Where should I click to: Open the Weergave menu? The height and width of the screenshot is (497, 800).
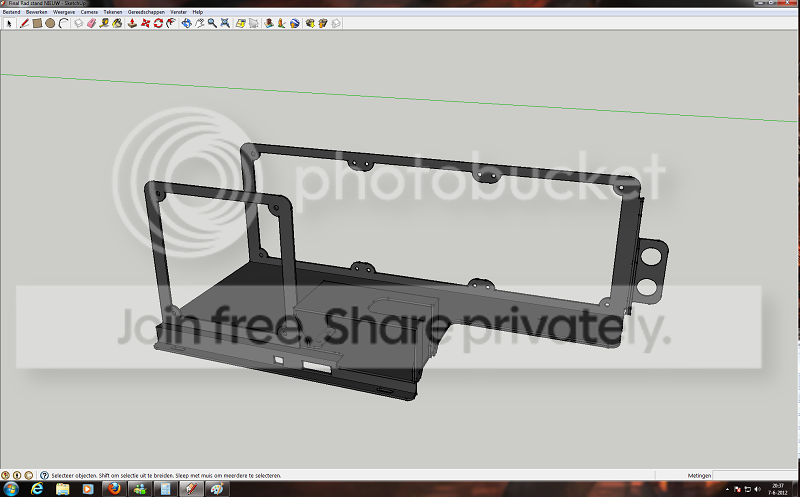(64, 12)
